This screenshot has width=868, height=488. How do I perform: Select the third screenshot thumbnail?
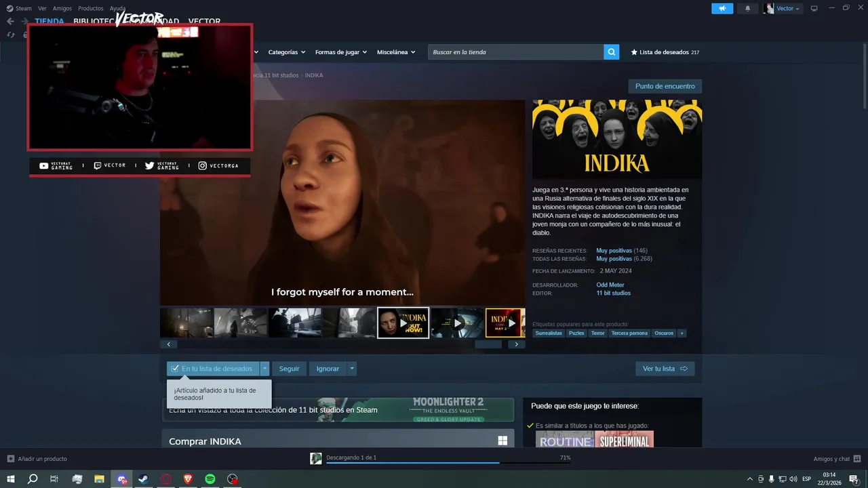coord(295,323)
